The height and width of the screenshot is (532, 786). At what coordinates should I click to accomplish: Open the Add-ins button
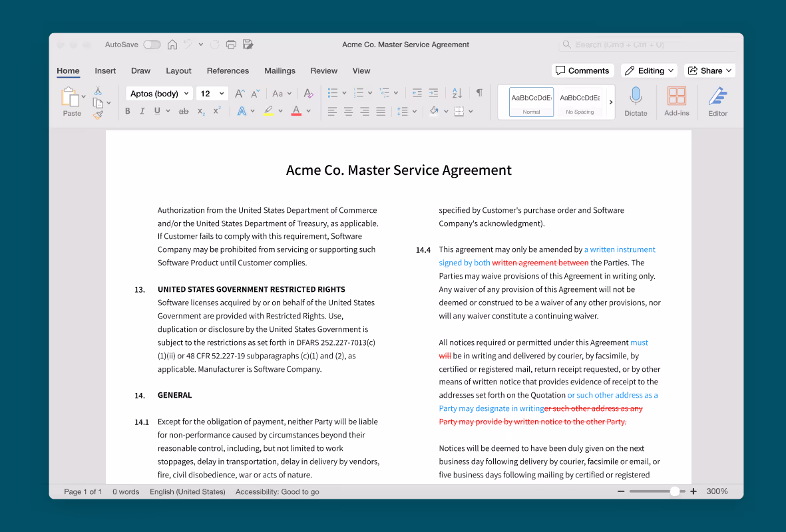[677, 102]
